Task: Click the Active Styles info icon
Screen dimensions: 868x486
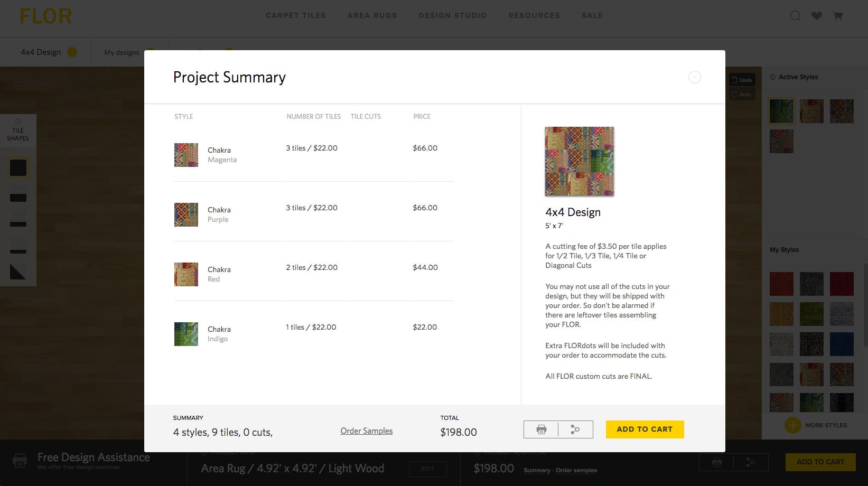Action: [x=772, y=77]
